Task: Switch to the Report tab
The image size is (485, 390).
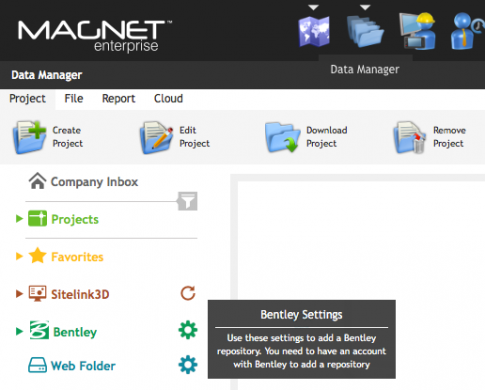Action: click(x=118, y=99)
